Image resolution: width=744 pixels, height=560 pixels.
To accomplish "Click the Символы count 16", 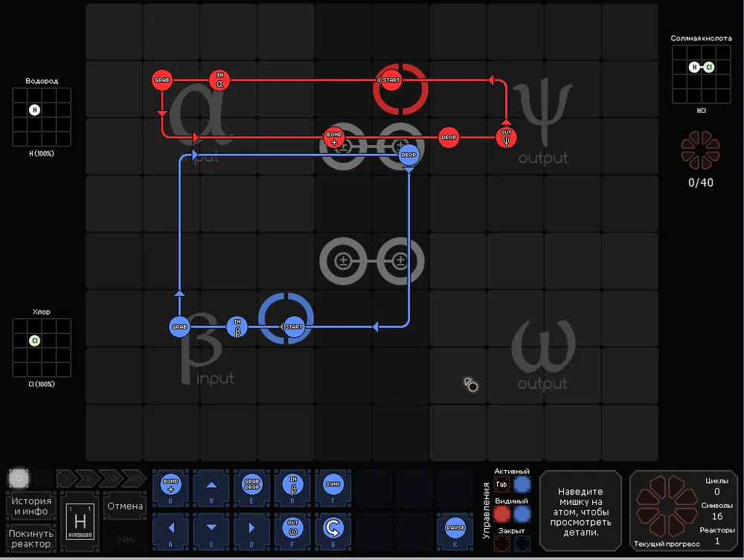I will click(717, 516).
